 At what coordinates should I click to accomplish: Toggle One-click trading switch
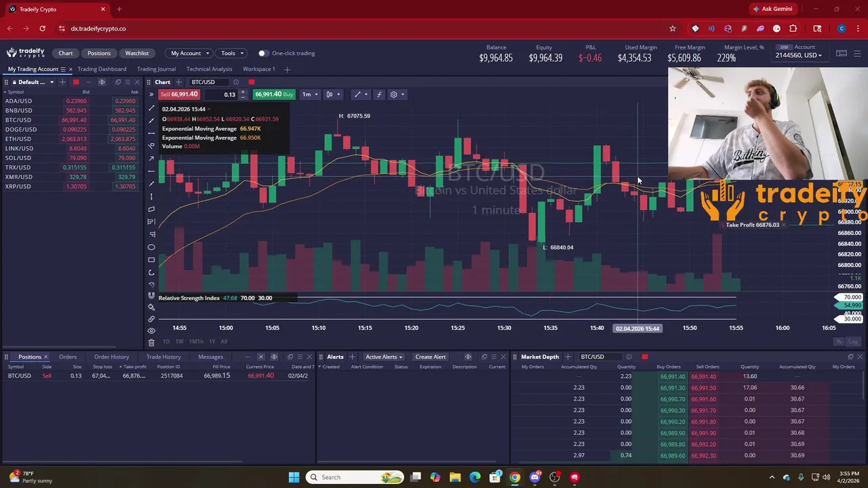coord(262,53)
